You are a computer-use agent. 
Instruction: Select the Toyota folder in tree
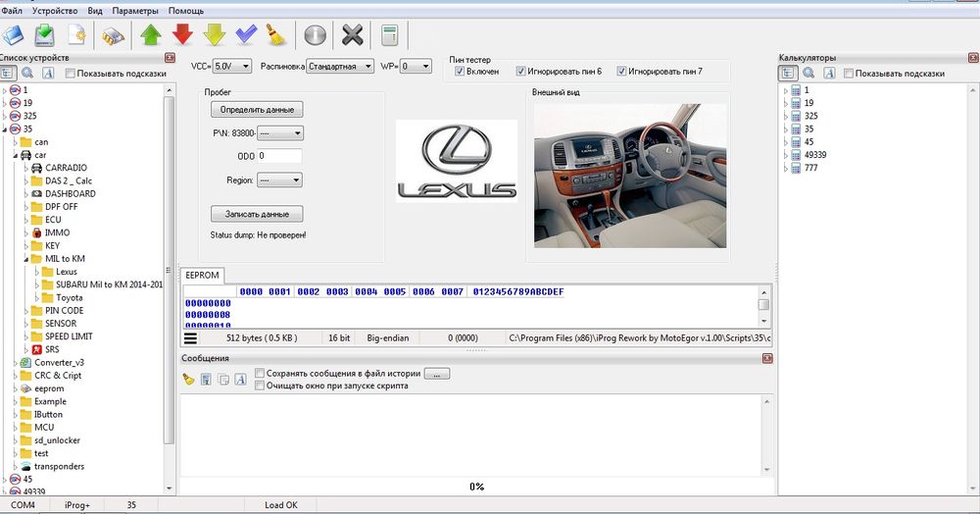[x=69, y=297]
